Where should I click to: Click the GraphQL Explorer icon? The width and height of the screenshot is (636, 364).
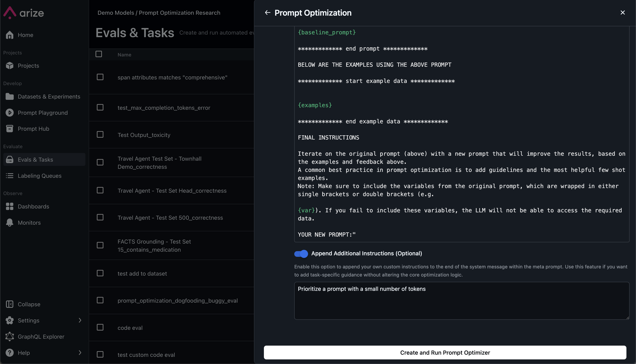pos(10,336)
